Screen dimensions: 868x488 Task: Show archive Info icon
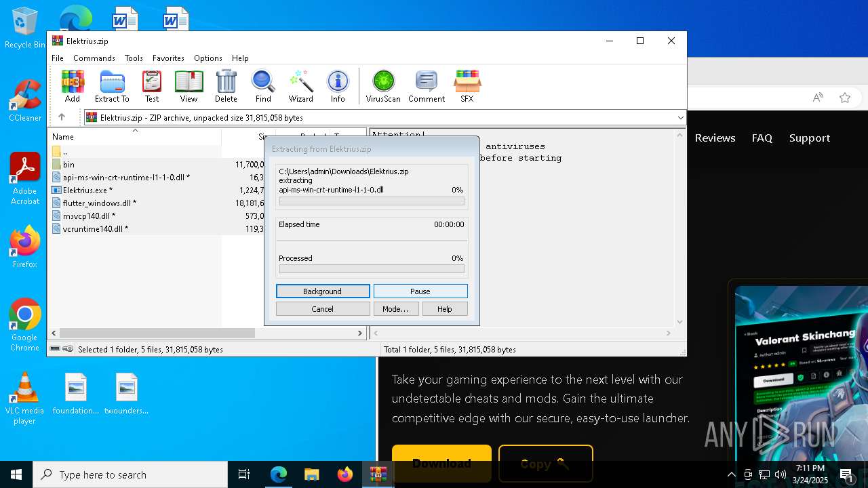click(338, 86)
